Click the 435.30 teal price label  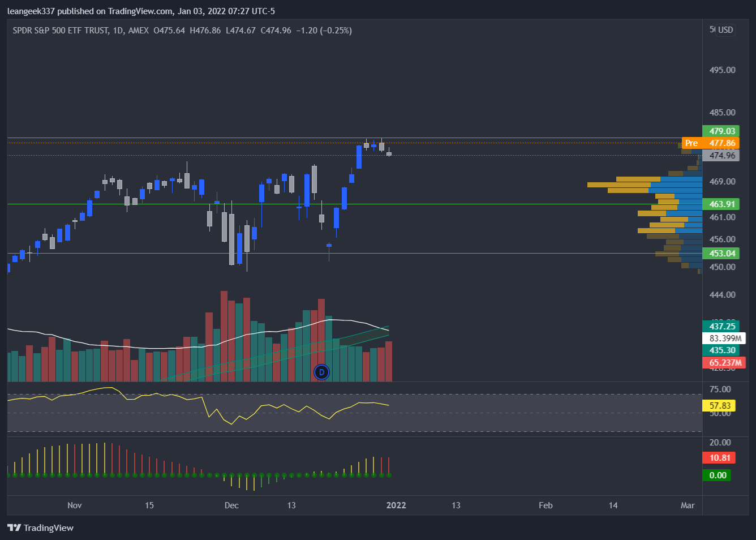coord(720,350)
